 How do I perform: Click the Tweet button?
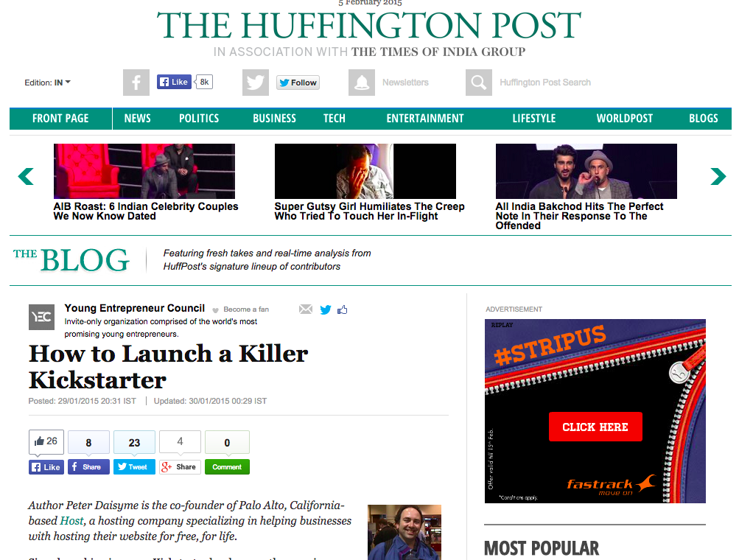point(134,467)
